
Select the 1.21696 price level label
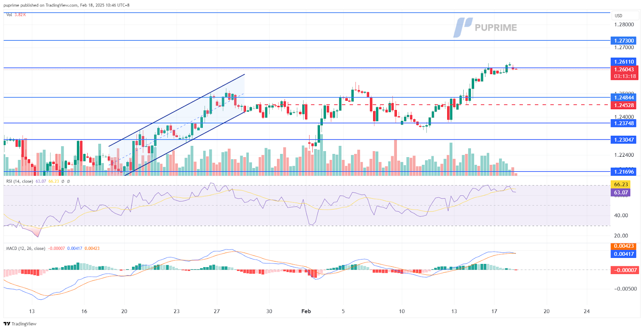624,172
